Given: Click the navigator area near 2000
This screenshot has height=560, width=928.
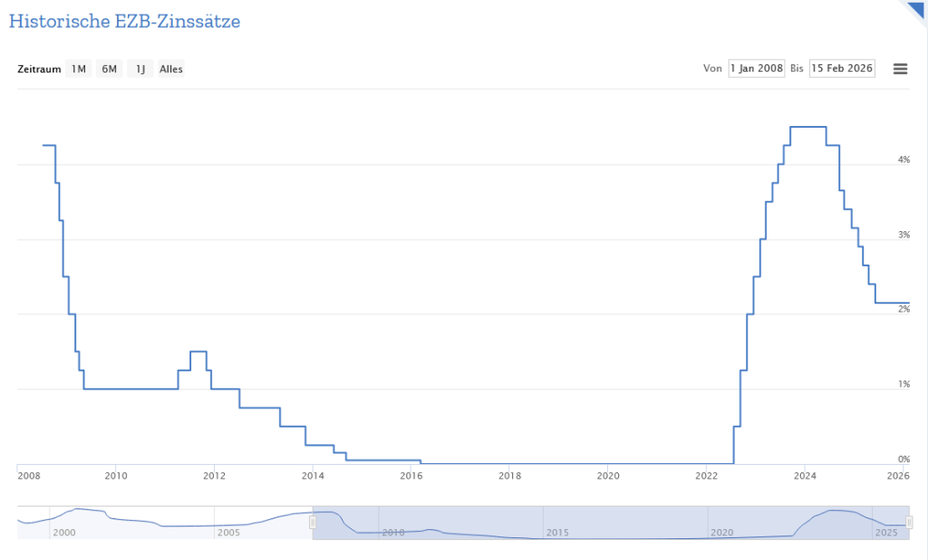Looking at the screenshot, I should [x=63, y=532].
